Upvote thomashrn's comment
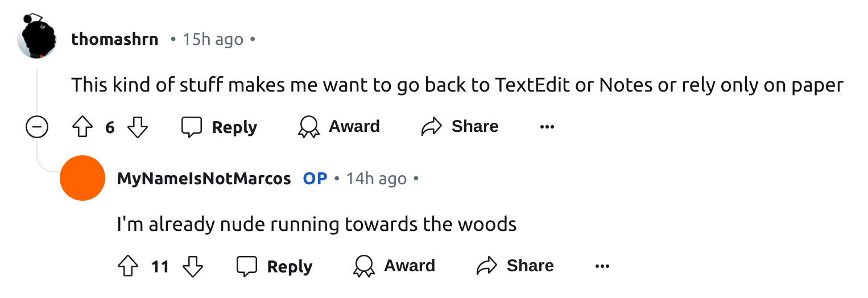 click(x=82, y=127)
